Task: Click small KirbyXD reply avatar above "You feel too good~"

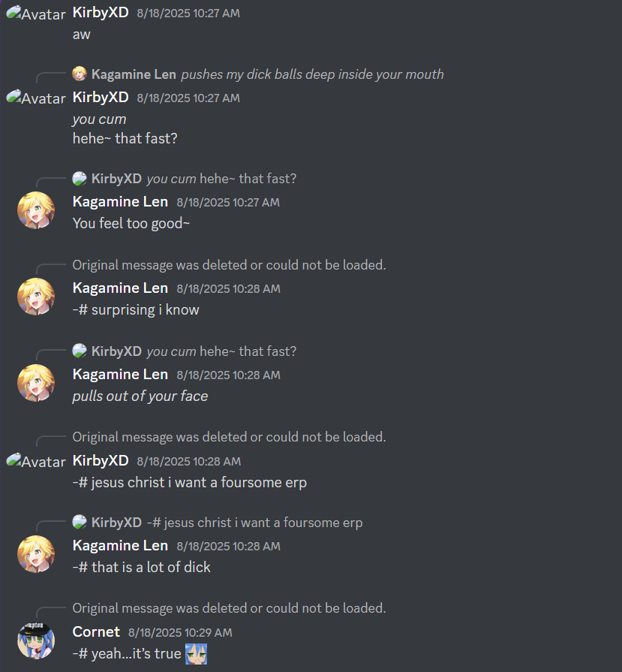Action: coord(80,178)
